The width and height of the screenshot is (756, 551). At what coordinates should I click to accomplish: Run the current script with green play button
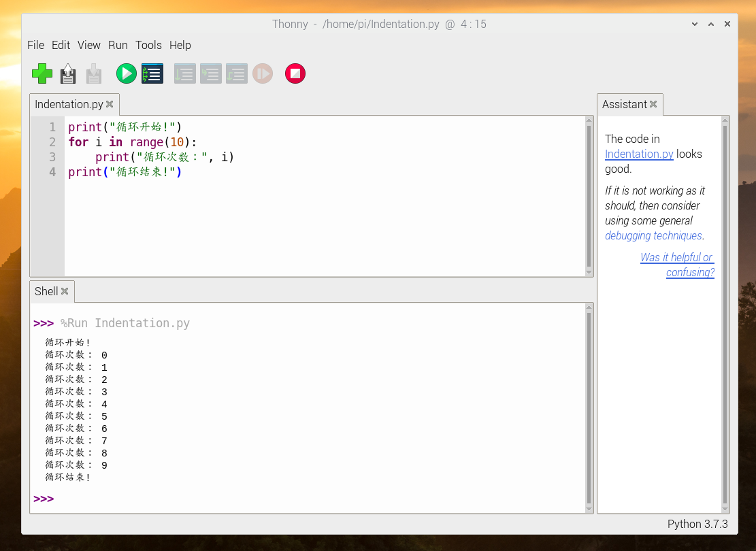[x=127, y=73]
